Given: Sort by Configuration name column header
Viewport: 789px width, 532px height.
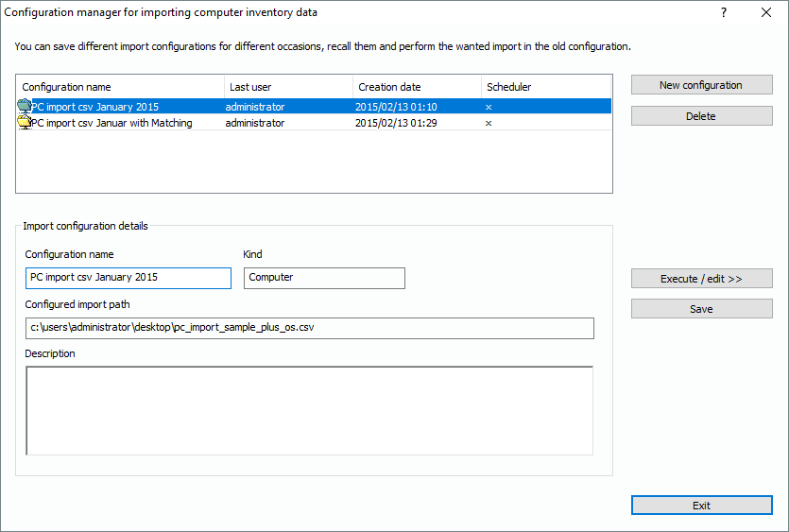Looking at the screenshot, I should [120, 87].
